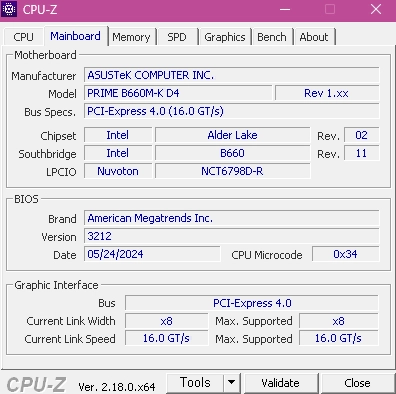Click the southbridge revision value 11

tap(362, 153)
